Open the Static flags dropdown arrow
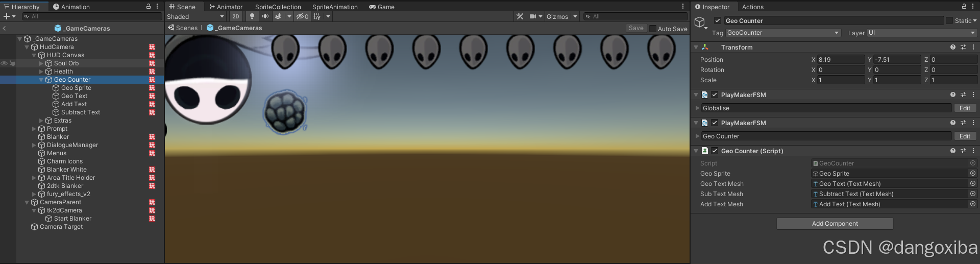Screen dimensions: 980x264 (x=974, y=20)
